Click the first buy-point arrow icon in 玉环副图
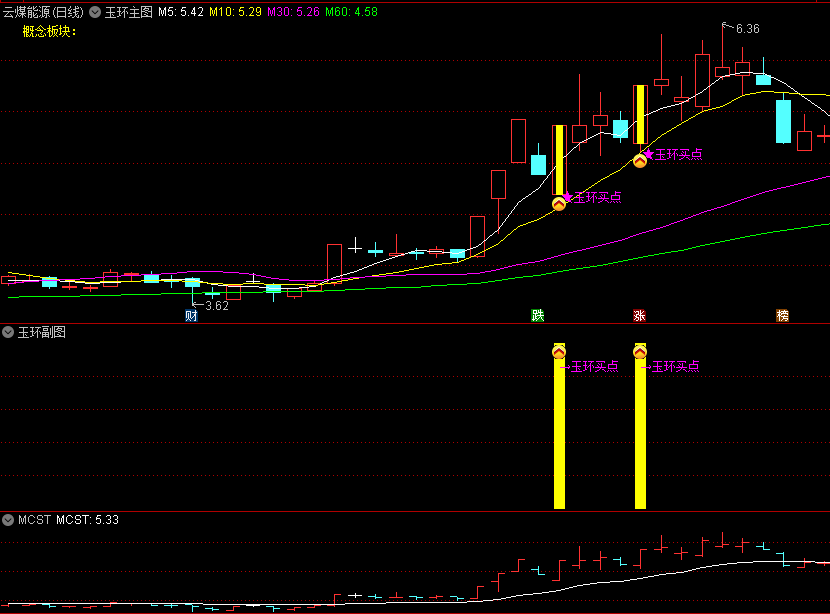The width and height of the screenshot is (830, 614). 559,352
